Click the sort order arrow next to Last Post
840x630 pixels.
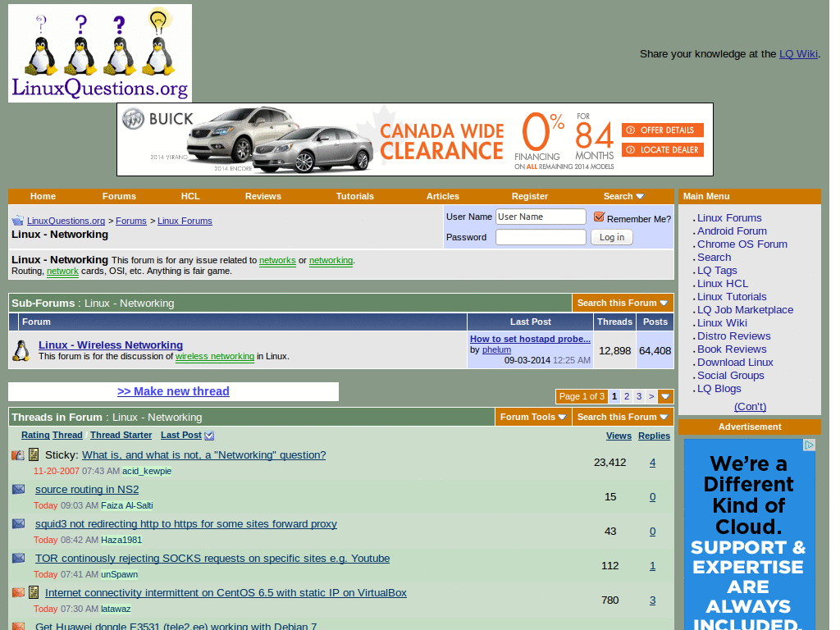coord(209,436)
